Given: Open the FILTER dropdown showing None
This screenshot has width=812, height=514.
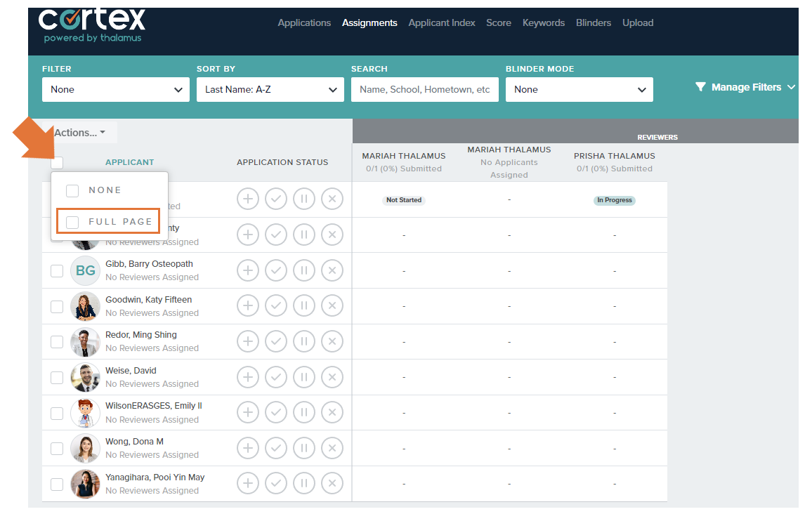Looking at the screenshot, I should click(115, 89).
